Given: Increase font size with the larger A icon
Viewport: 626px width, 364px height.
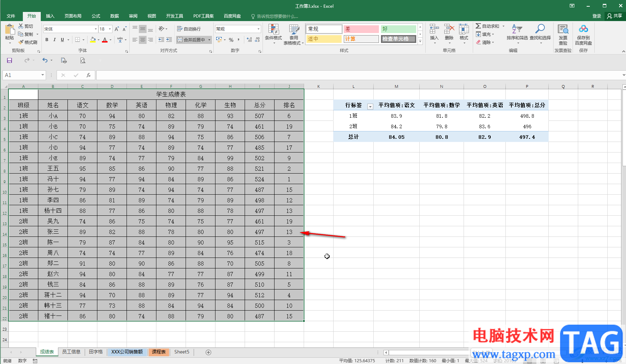Looking at the screenshot, I should click(x=117, y=29).
